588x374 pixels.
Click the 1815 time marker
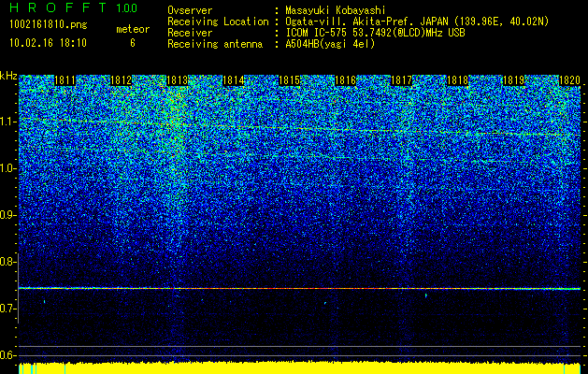point(290,80)
